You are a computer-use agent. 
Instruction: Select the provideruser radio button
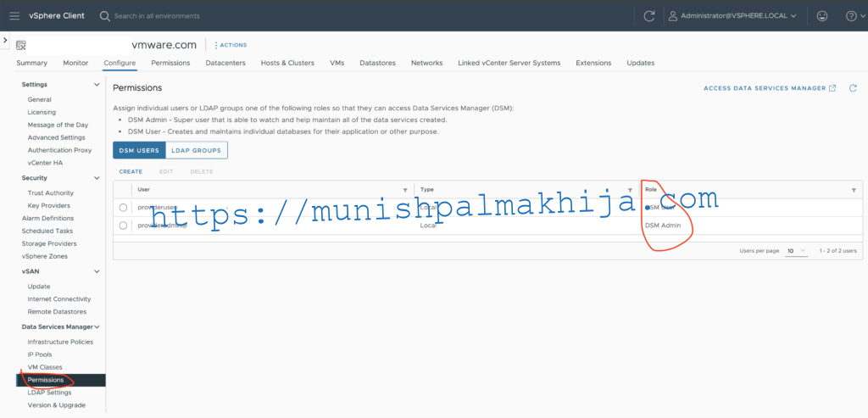[x=123, y=208]
